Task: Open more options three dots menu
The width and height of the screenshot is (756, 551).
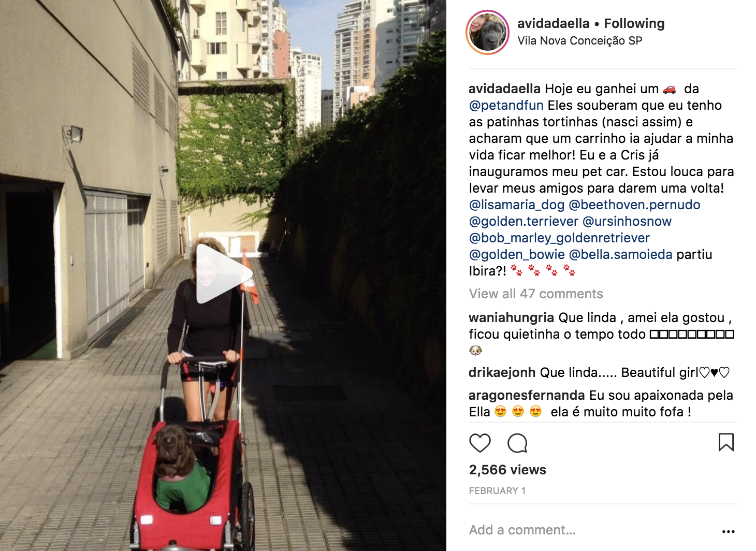Action: pos(728,531)
